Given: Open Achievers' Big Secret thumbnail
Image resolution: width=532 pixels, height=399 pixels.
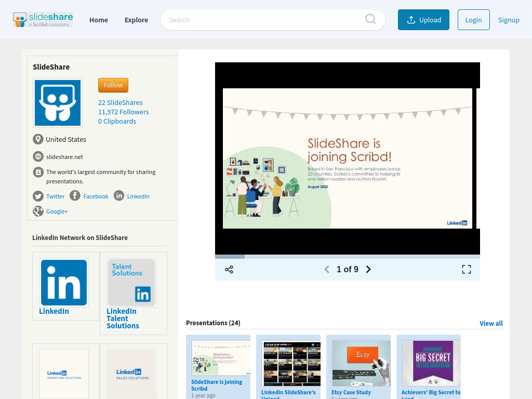Looking at the screenshot, I should click(431, 363).
